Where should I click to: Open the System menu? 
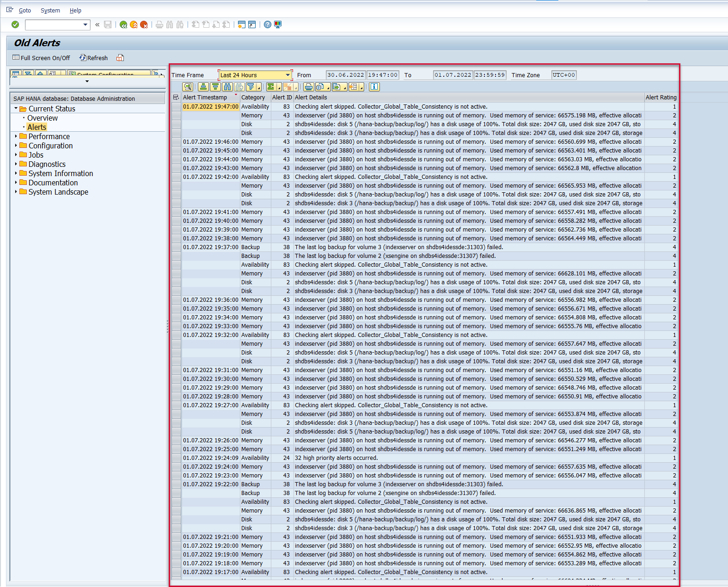point(50,10)
